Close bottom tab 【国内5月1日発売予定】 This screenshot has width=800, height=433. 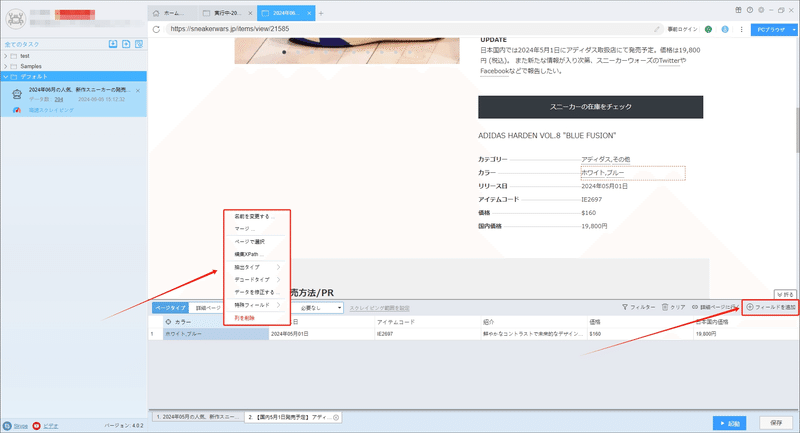coord(336,417)
